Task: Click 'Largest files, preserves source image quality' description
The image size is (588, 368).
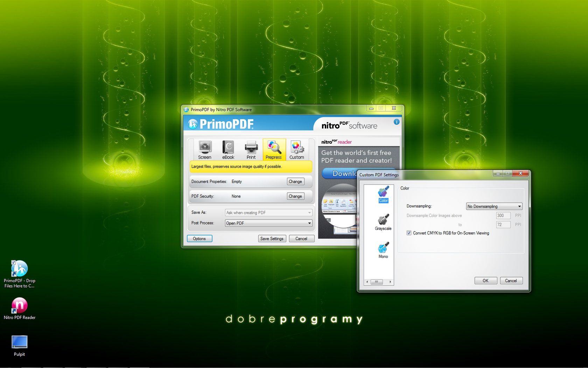Action: click(x=237, y=166)
